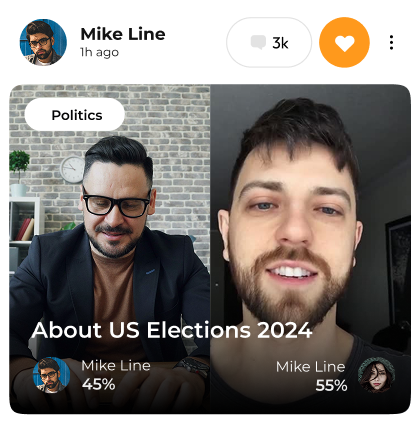Click the 3k comment count number

point(280,43)
